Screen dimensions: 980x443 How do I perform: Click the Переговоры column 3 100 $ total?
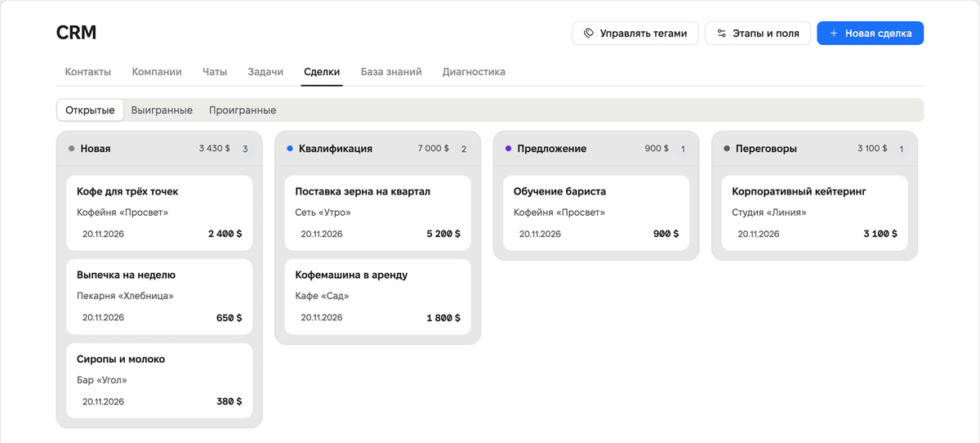[x=871, y=149]
